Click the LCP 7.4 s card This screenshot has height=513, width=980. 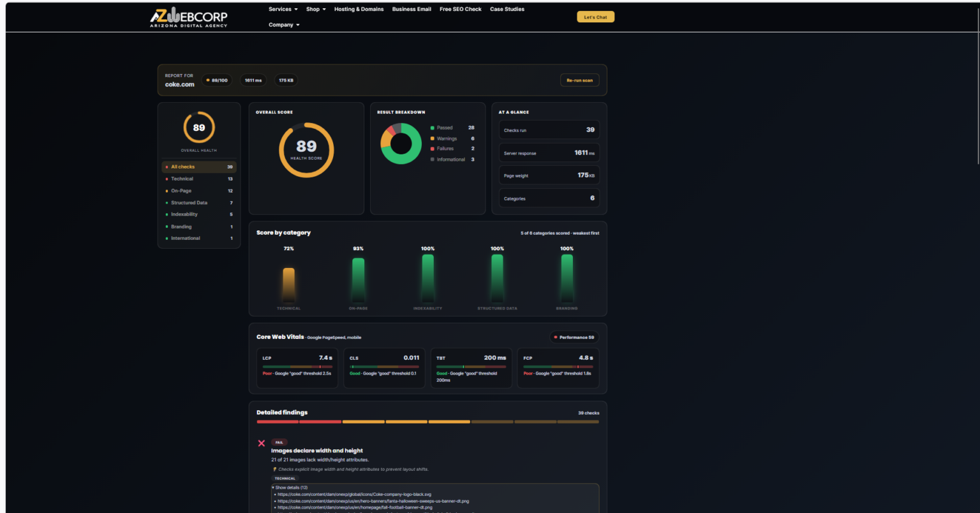click(x=297, y=368)
